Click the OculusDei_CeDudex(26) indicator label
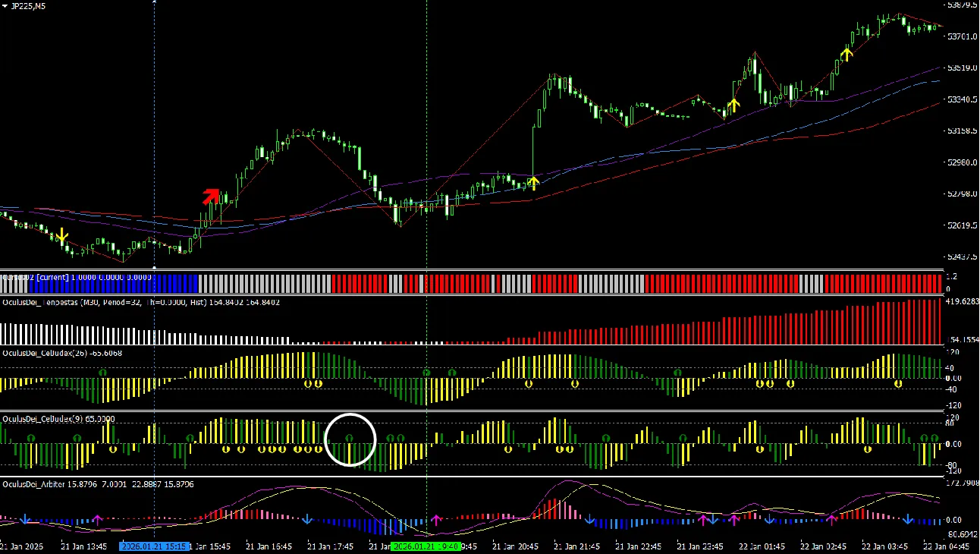Screen dimensions: 980x554 pyautogui.click(x=62, y=353)
